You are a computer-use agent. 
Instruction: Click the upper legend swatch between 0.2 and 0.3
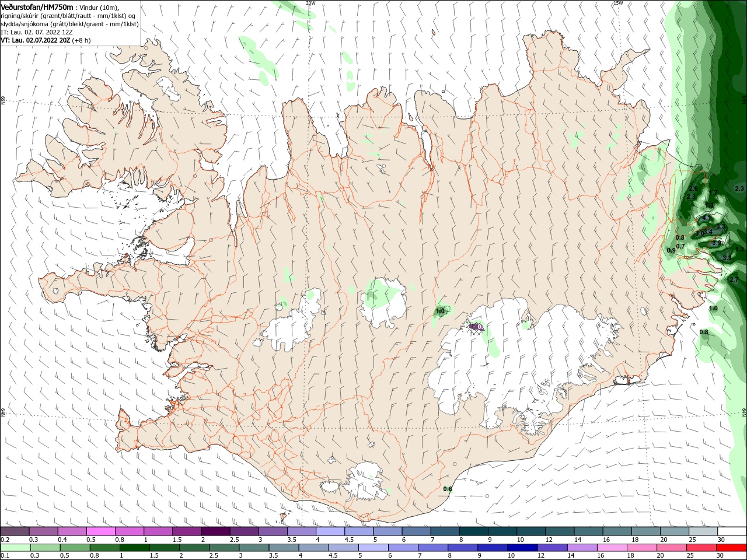15,531
